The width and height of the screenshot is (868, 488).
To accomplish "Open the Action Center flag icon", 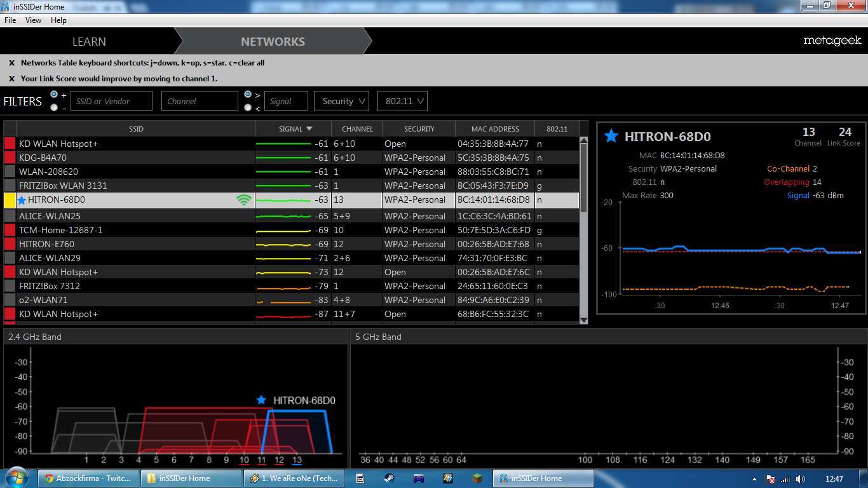I will [x=770, y=479].
